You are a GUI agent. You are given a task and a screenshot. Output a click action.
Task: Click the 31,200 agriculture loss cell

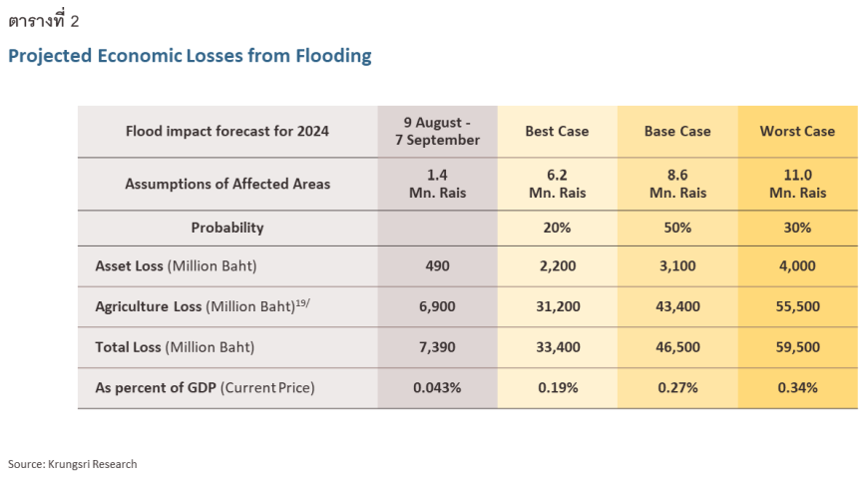[x=557, y=306]
